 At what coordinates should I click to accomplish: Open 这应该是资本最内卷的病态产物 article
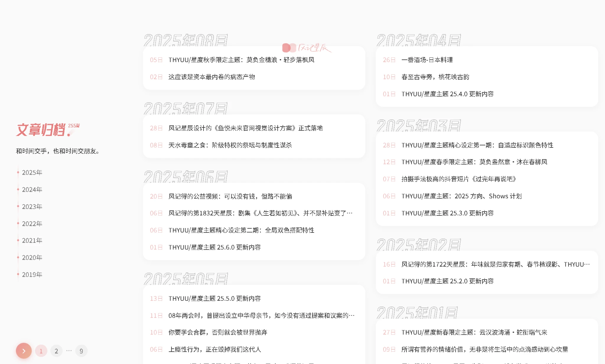[x=212, y=77]
